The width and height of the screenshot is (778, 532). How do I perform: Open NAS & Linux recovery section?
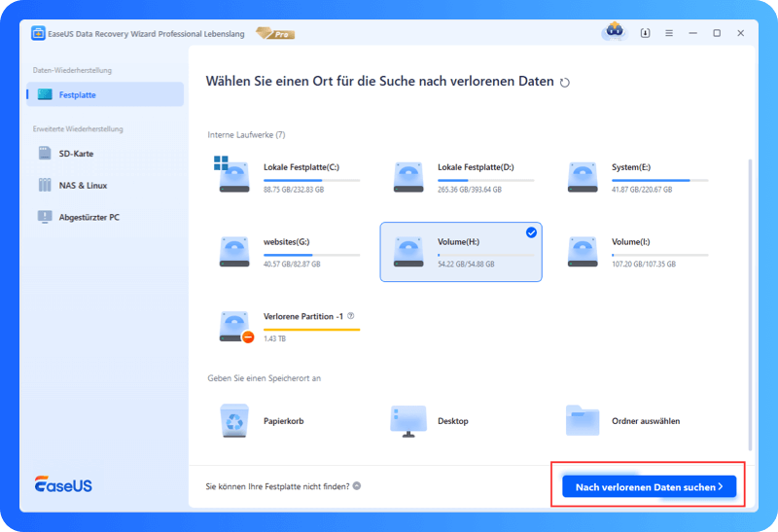83,185
